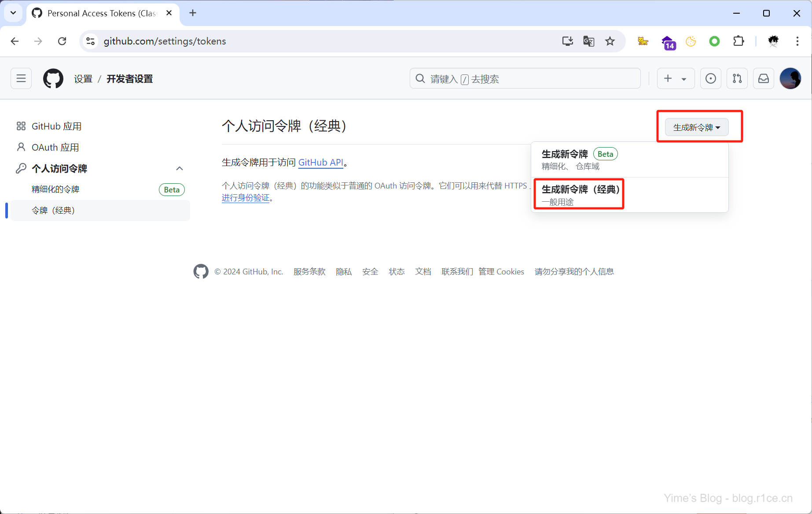This screenshot has height=514, width=812.
Task: Reload the current page
Action: coord(62,41)
